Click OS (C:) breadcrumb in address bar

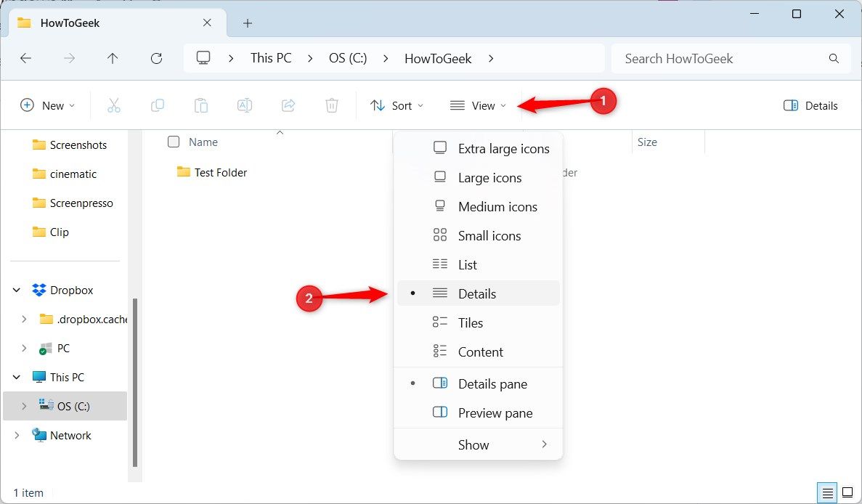point(348,58)
